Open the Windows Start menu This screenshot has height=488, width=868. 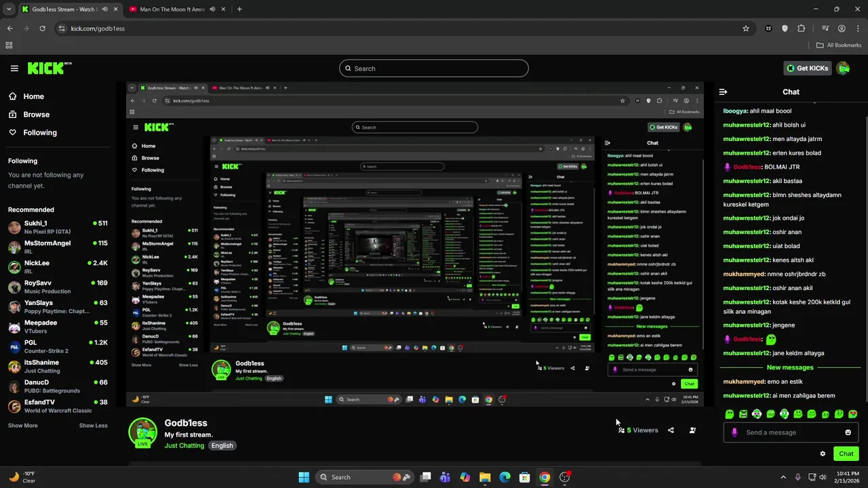pos(304,477)
